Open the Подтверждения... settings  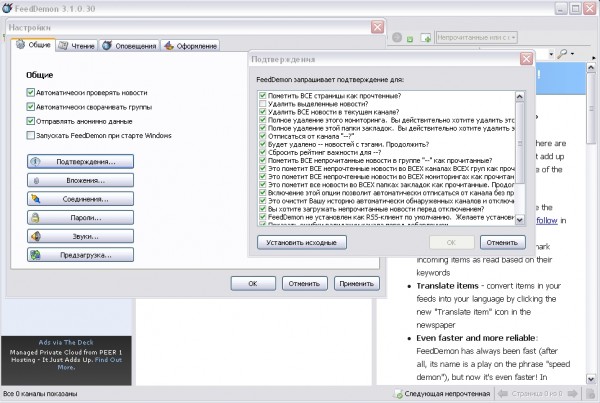(80, 162)
